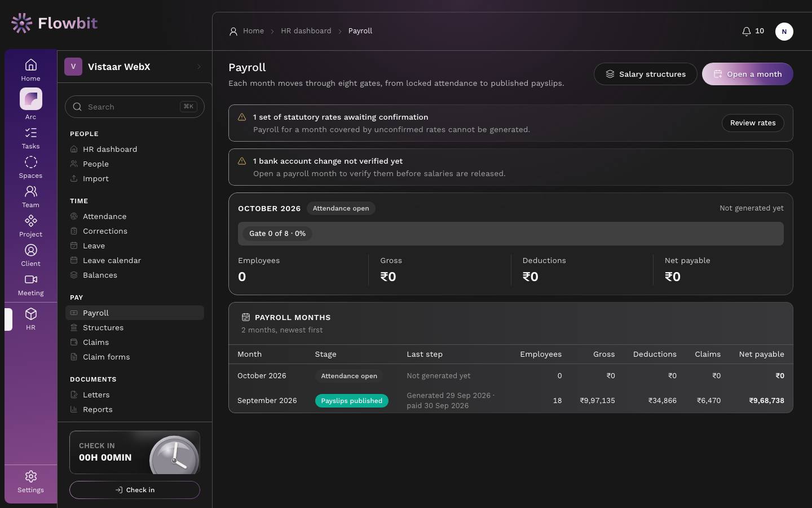Click the Flowbit logo
Screen dimensions: 812x508
[x=54, y=23]
